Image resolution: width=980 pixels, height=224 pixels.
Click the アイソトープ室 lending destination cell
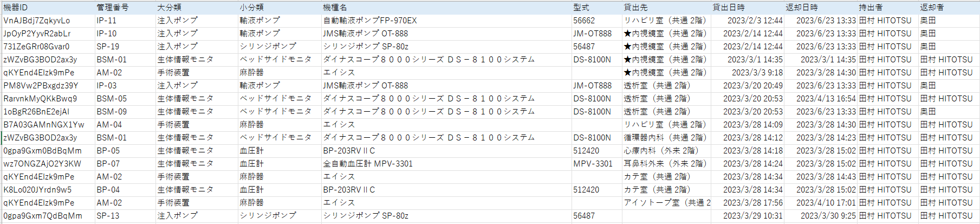tap(667, 203)
